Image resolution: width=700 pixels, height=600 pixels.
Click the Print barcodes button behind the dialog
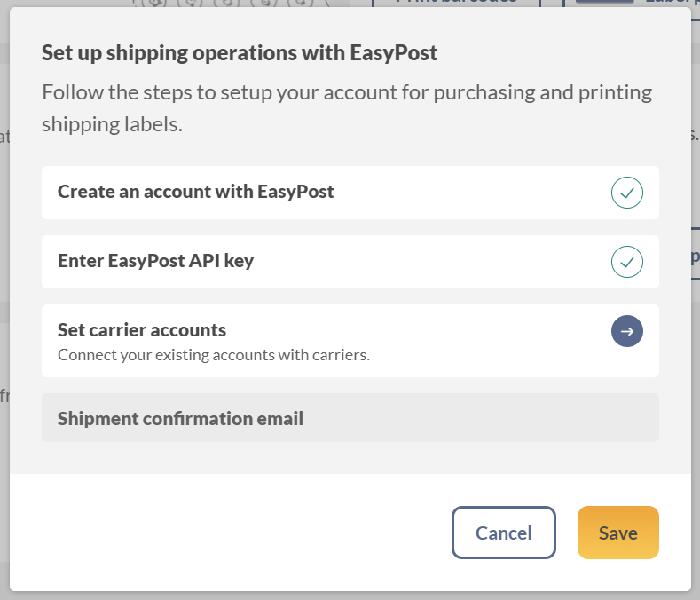[456, 4]
